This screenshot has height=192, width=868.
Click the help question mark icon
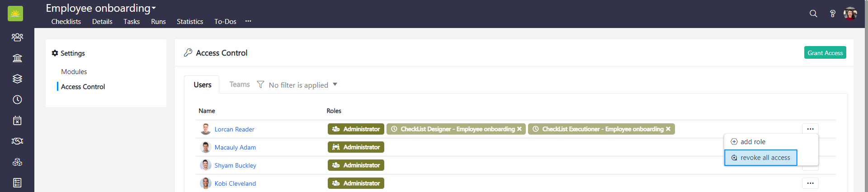(832, 14)
